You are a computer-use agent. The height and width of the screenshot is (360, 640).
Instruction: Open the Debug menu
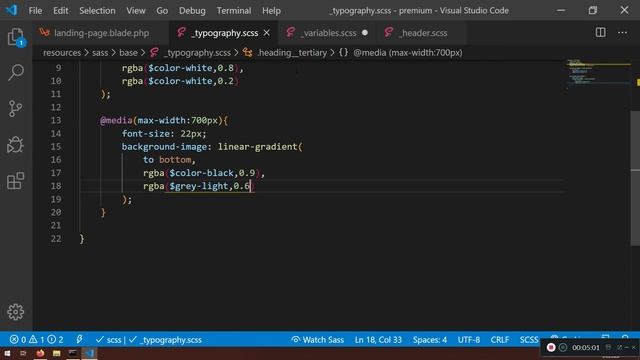[x=192, y=11]
